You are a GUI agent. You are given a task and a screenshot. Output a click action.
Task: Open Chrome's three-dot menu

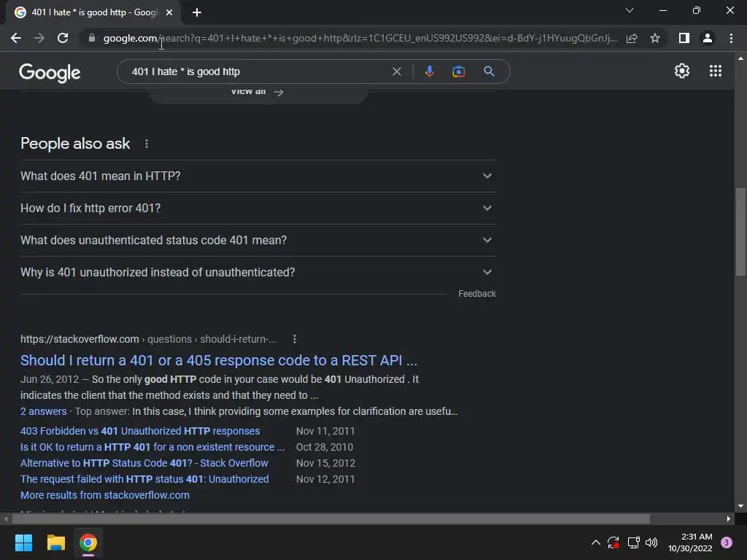(731, 38)
